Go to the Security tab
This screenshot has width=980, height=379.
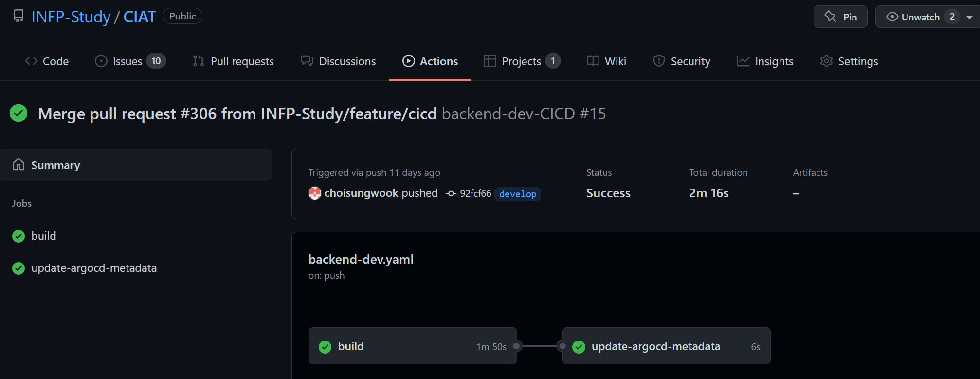coord(682,61)
